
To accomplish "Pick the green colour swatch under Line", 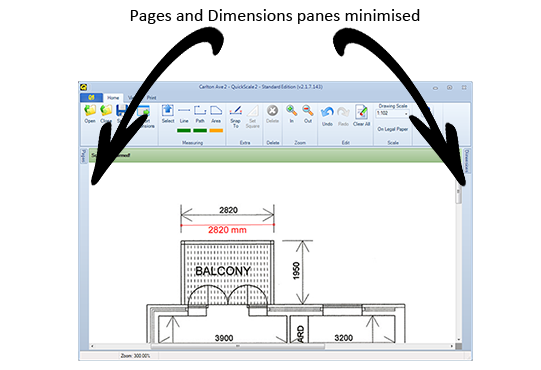I will (x=184, y=130).
